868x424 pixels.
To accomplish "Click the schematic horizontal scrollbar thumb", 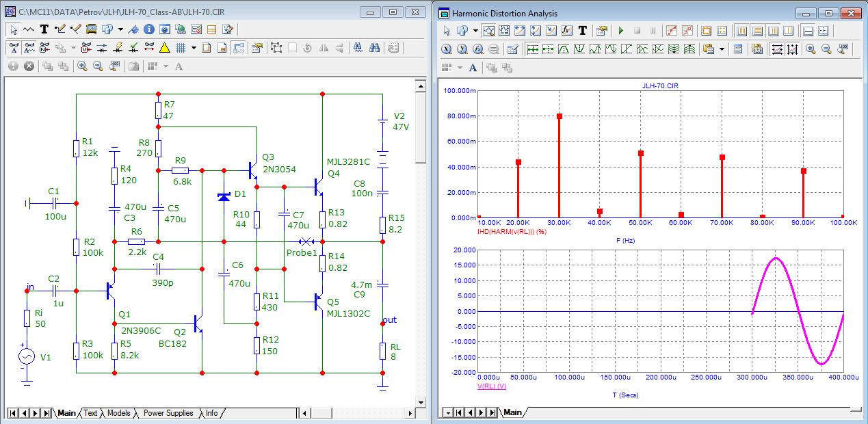I will [x=320, y=413].
